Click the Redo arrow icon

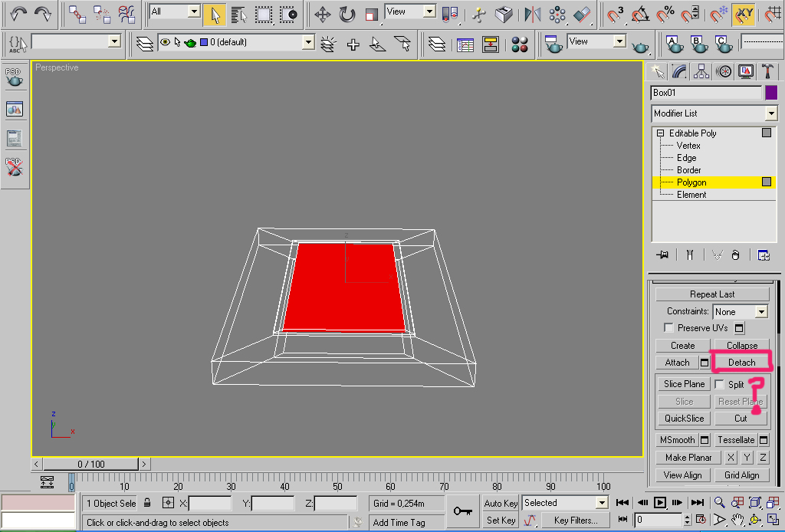(x=43, y=14)
